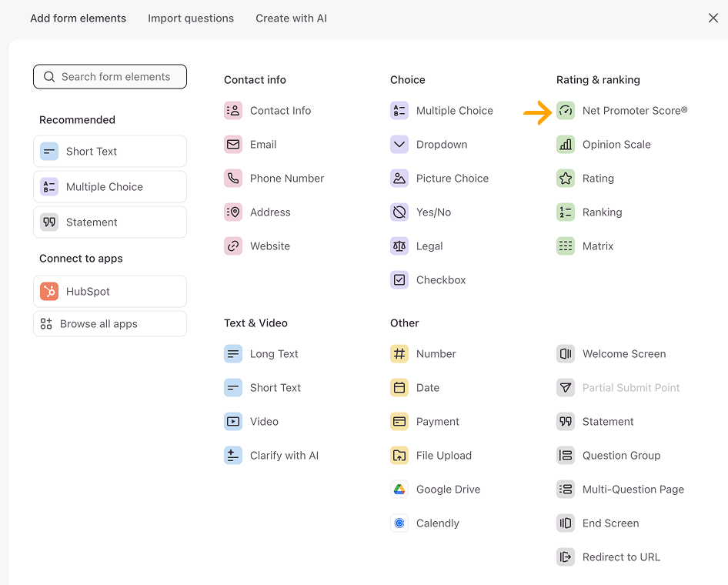
Task: Click the Number hash icon
Action: 399,354
